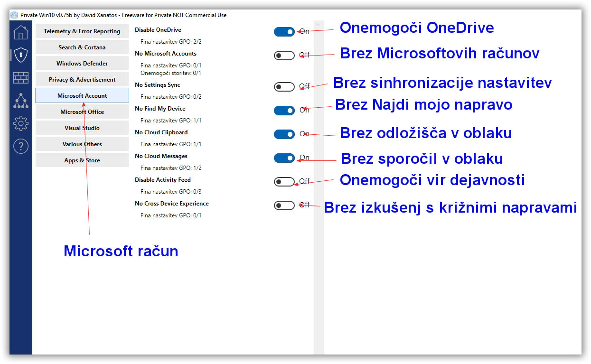Select the 'No Microsoft Accounts' heading text
591x364 pixels.
(166, 54)
